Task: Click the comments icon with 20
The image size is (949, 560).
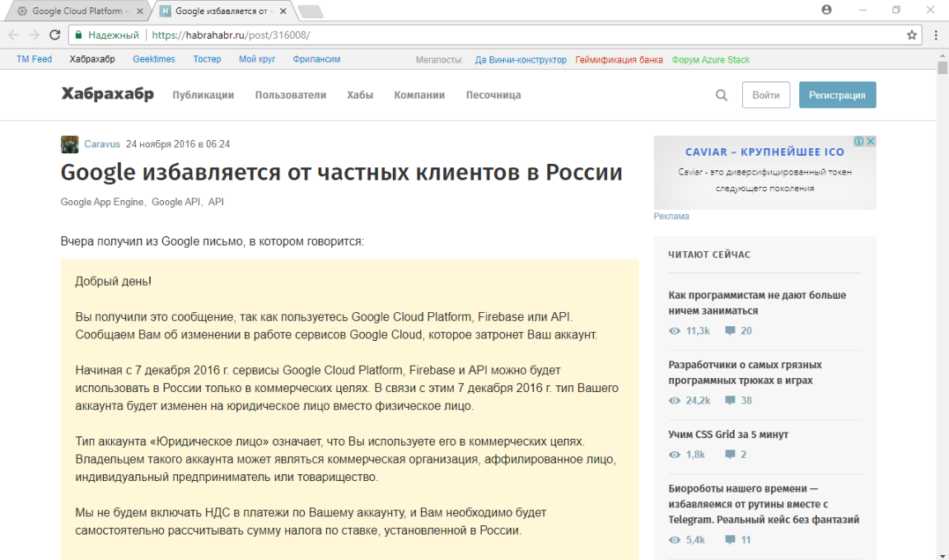Action: tap(730, 331)
